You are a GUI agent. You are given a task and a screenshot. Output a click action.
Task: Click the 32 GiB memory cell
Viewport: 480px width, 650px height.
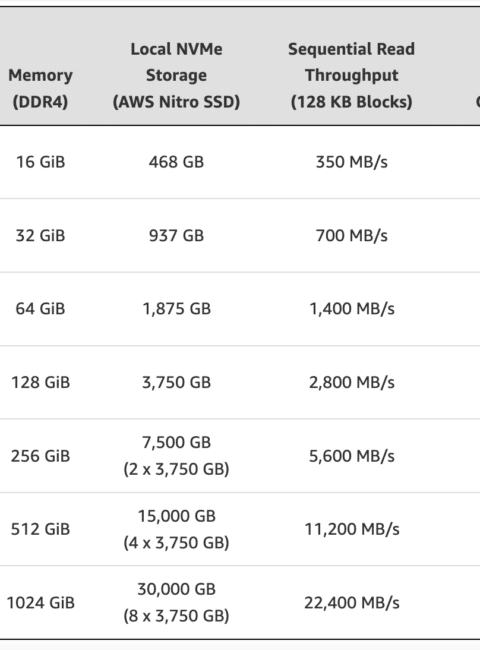[40, 235]
